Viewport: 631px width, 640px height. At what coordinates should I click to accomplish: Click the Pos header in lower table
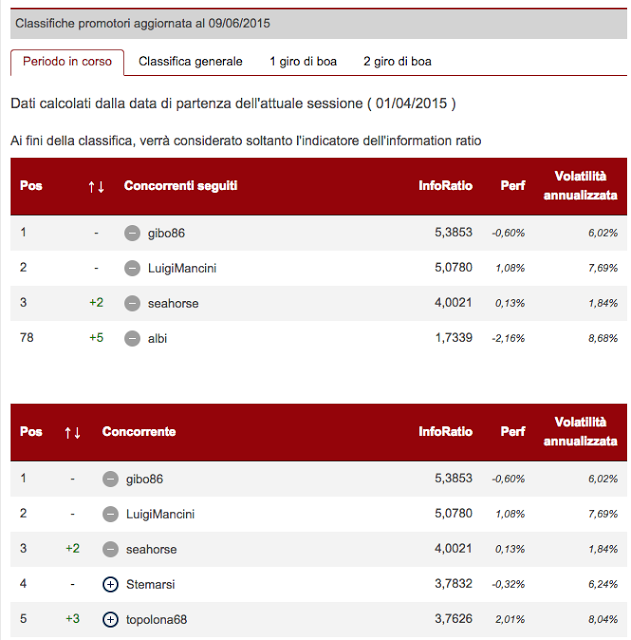[x=31, y=432]
